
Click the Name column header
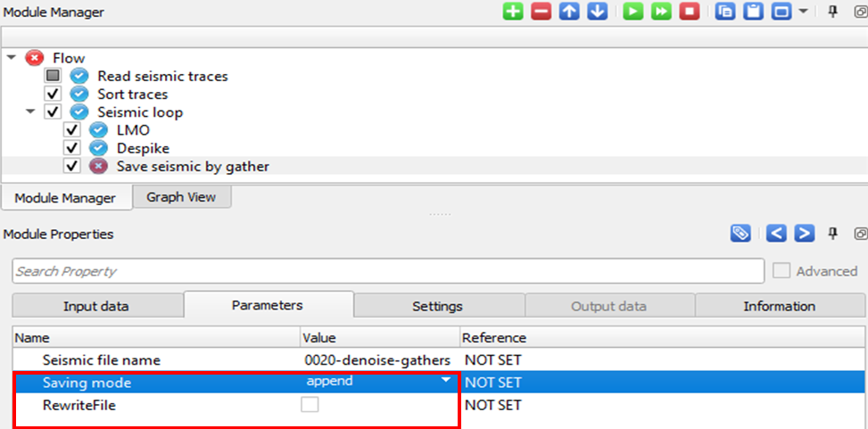click(156, 337)
